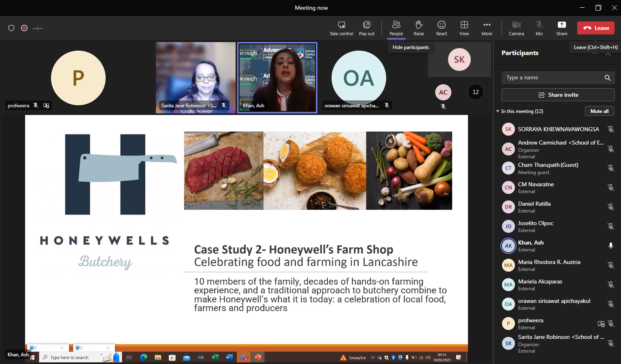Raise your hand
The width and height of the screenshot is (621, 364).
(x=419, y=28)
